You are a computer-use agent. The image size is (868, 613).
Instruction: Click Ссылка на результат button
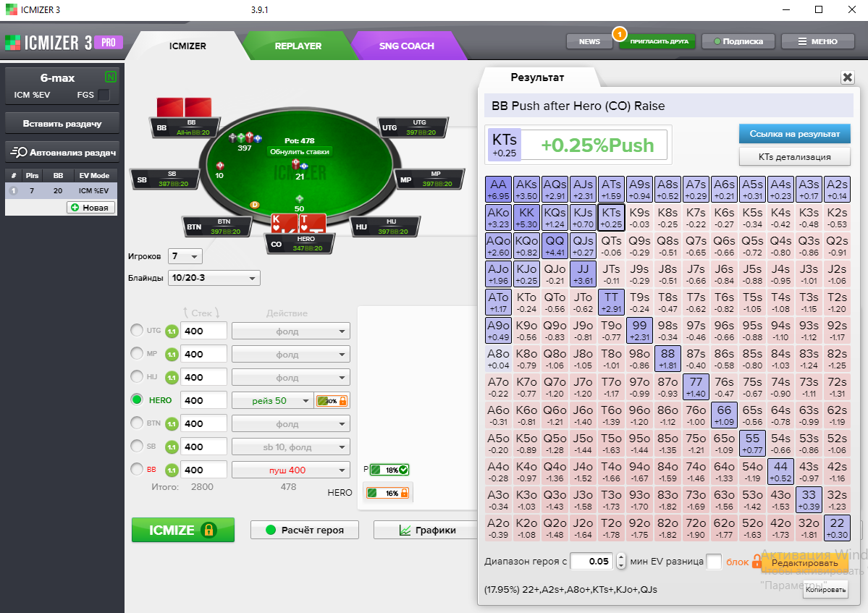tap(794, 134)
